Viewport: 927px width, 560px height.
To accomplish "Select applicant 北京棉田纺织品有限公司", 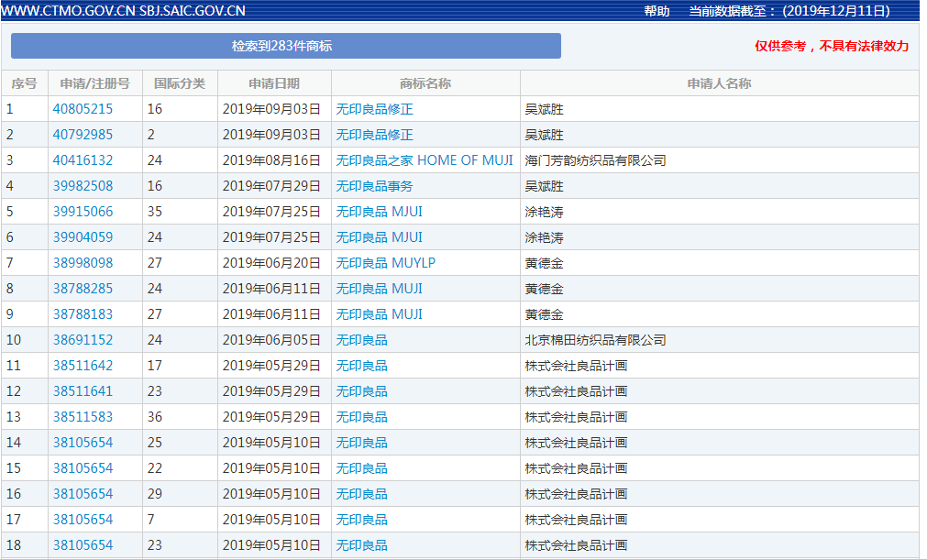I will (x=595, y=340).
